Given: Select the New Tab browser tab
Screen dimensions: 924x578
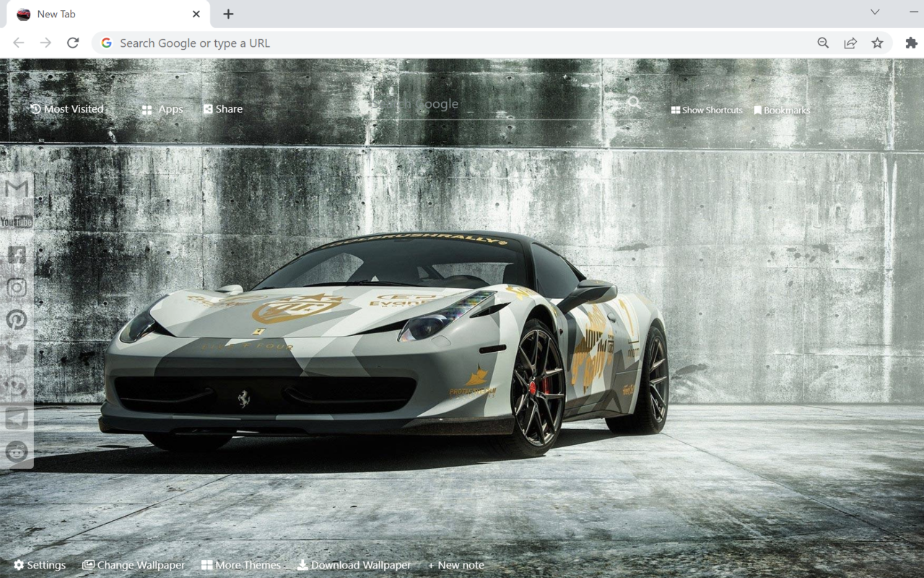Looking at the screenshot, I should (108, 14).
